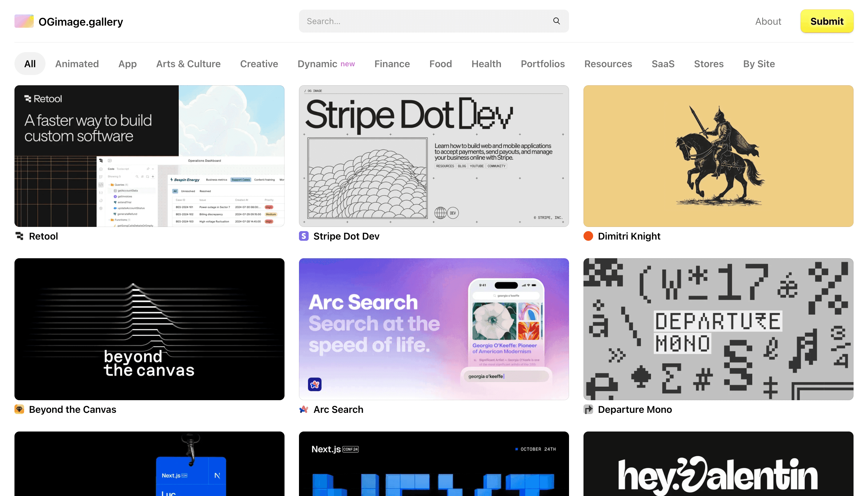
Task: Browse the By Site tab
Action: (x=759, y=64)
